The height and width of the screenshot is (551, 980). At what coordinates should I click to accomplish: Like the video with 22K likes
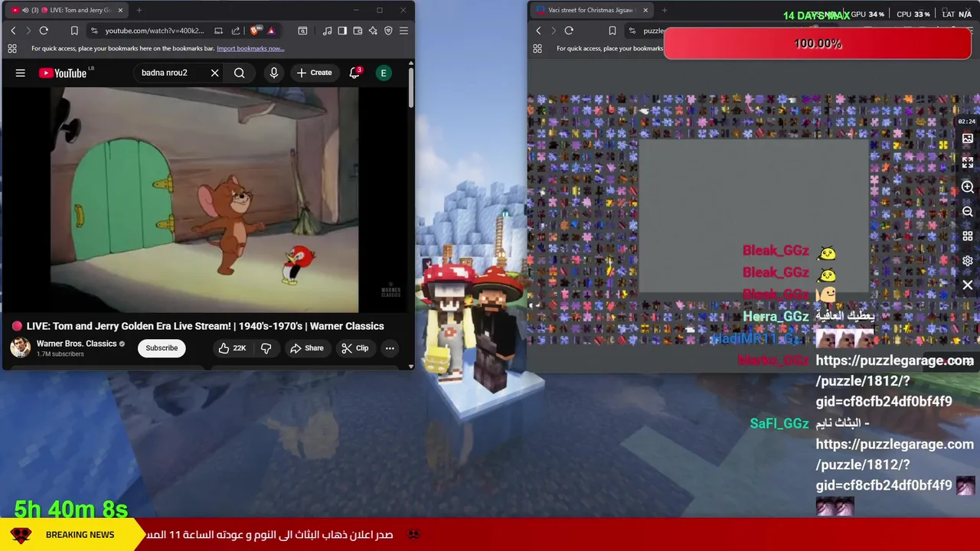pyautogui.click(x=232, y=348)
